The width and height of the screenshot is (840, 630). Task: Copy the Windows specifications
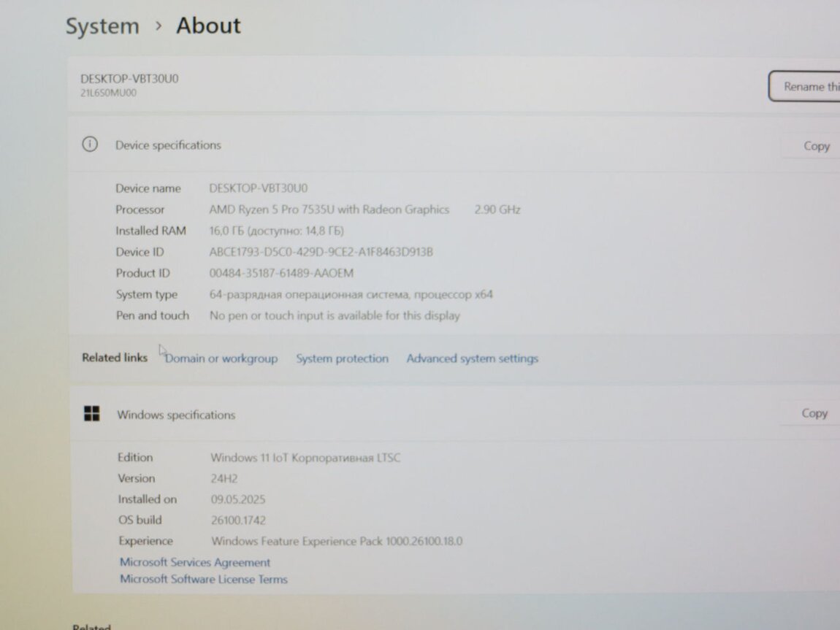(x=814, y=413)
